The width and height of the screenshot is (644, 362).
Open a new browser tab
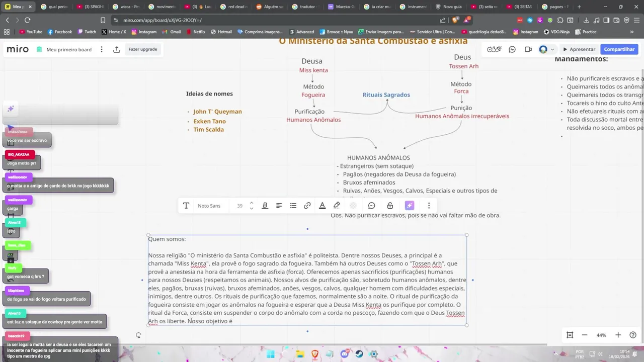579,7
